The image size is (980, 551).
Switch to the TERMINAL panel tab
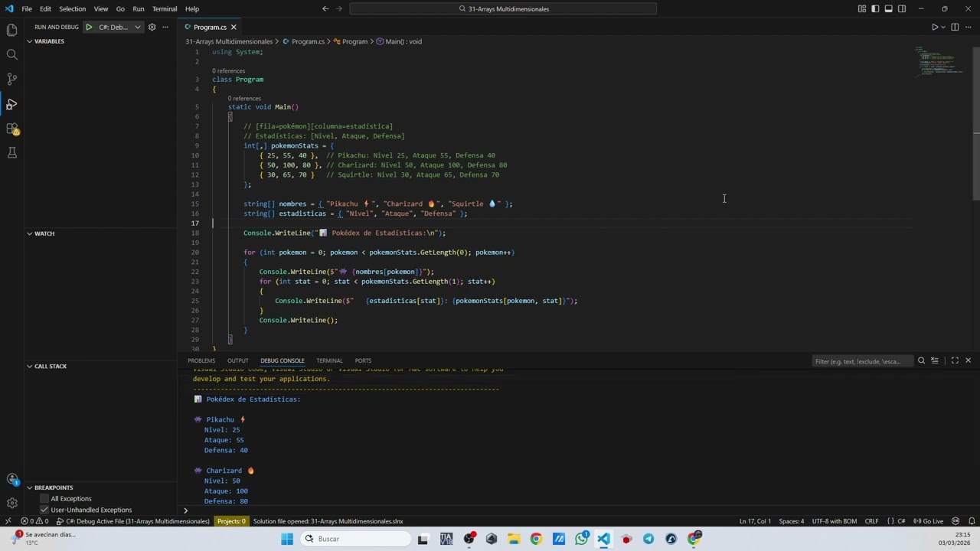pyautogui.click(x=329, y=360)
